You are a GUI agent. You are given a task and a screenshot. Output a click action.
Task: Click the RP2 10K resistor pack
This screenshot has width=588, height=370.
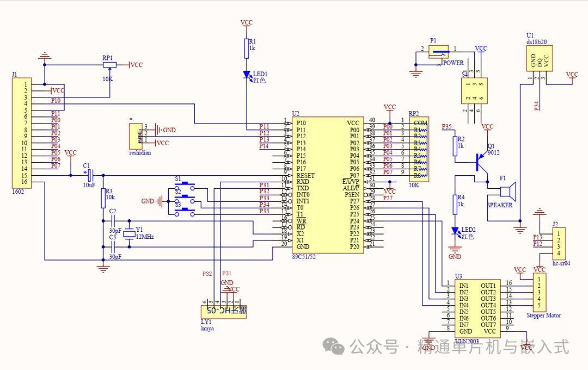click(x=419, y=149)
